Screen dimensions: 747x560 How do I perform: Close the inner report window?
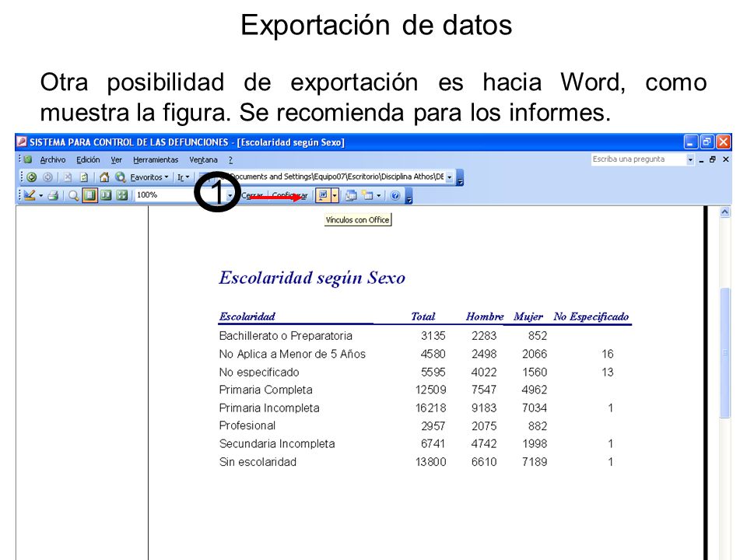coord(725,159)
